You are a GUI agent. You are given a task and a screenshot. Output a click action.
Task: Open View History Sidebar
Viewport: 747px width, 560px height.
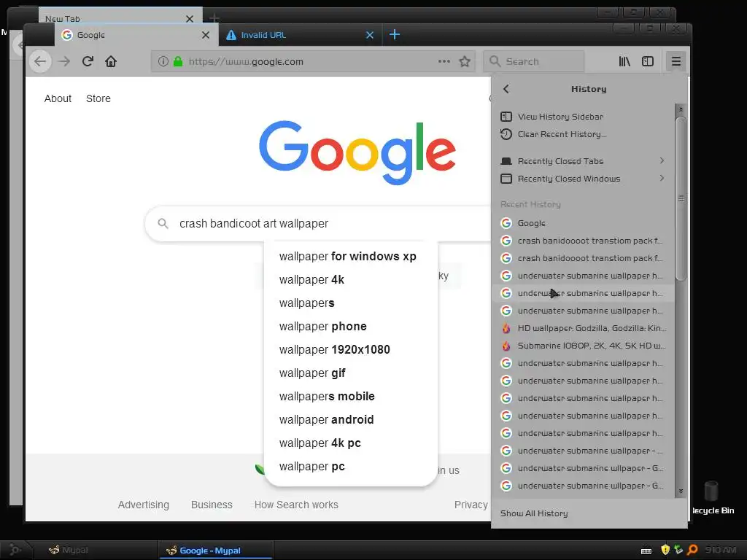tap(582, 117)
